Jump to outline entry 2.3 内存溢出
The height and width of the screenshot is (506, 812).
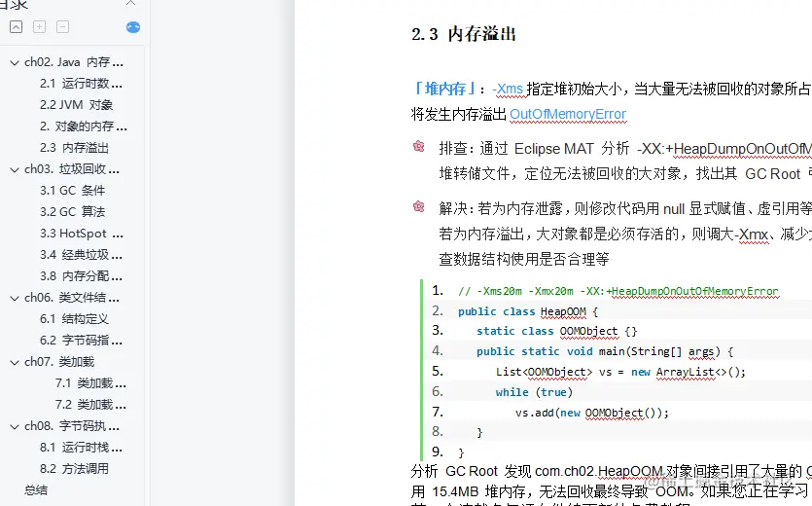tap(74, 148)
